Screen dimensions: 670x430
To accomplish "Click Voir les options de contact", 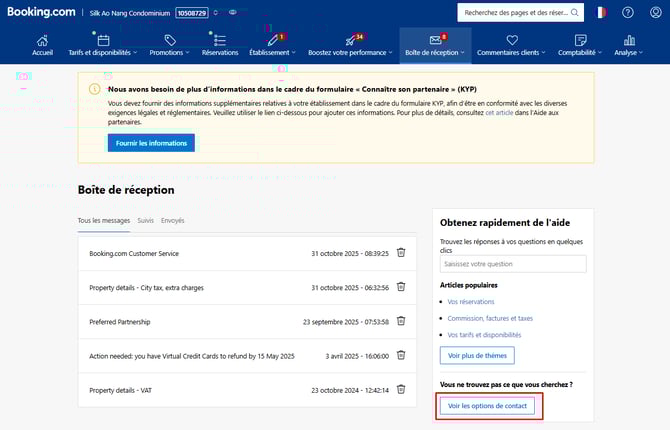I will click(x=488, y=406).
